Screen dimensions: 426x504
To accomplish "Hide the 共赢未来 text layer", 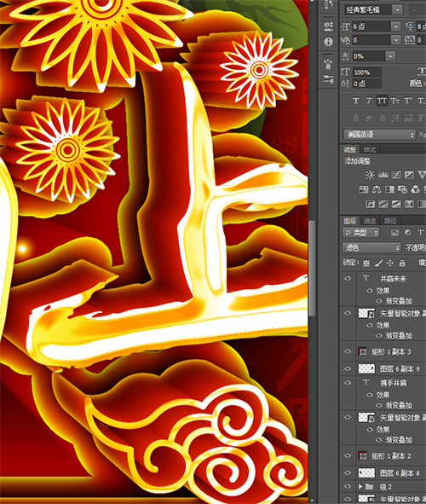I will point(348,278).
